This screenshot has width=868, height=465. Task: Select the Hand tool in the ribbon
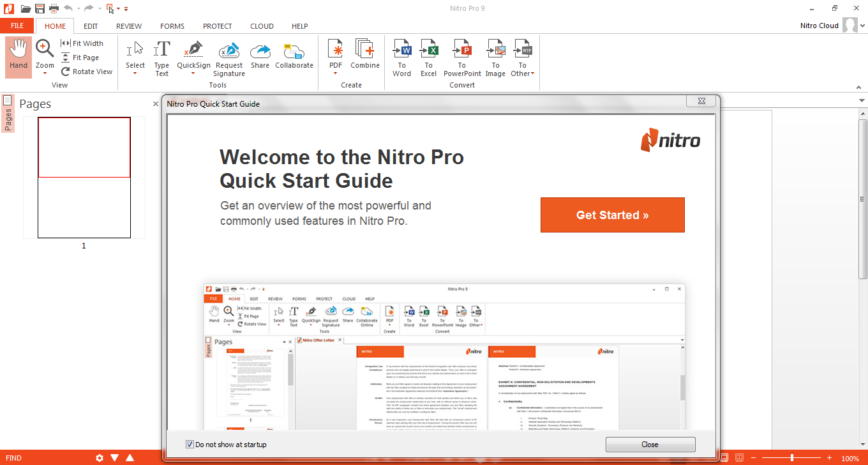(x=19, y=57)
